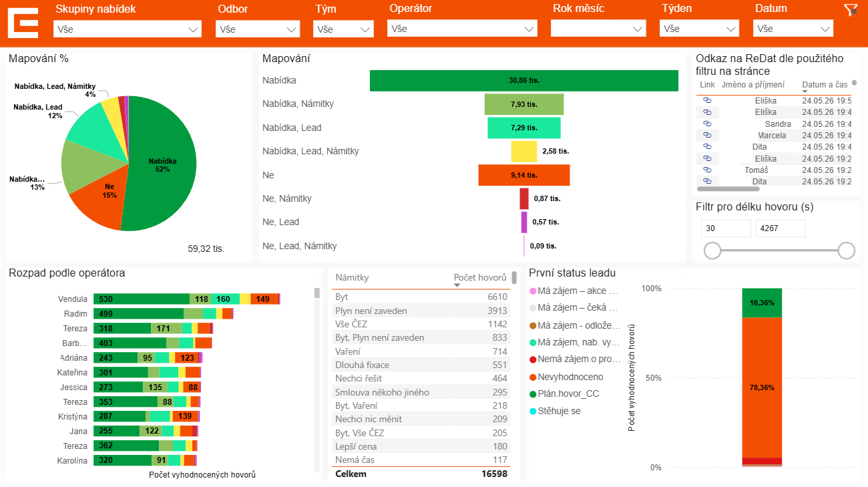868x487 pixels.
Task: Select Vendula's green bar segment labeled 530
Action: pos(142,299)
